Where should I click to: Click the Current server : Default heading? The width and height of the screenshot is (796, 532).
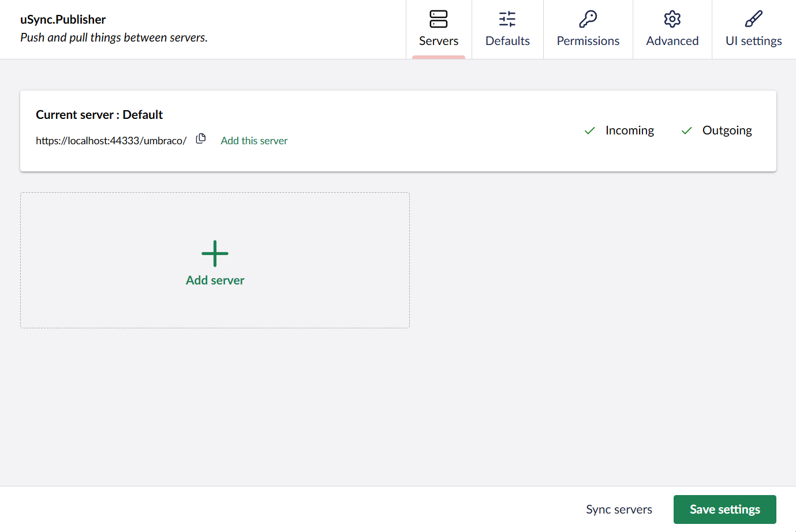click(99, 114)
